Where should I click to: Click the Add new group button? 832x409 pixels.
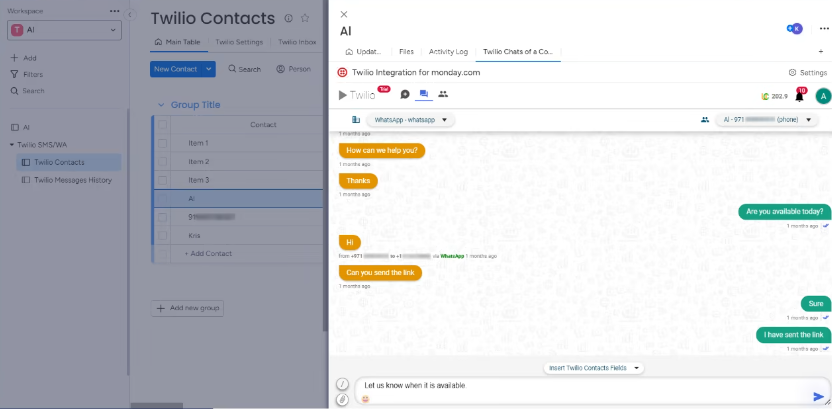pos(187,308)
